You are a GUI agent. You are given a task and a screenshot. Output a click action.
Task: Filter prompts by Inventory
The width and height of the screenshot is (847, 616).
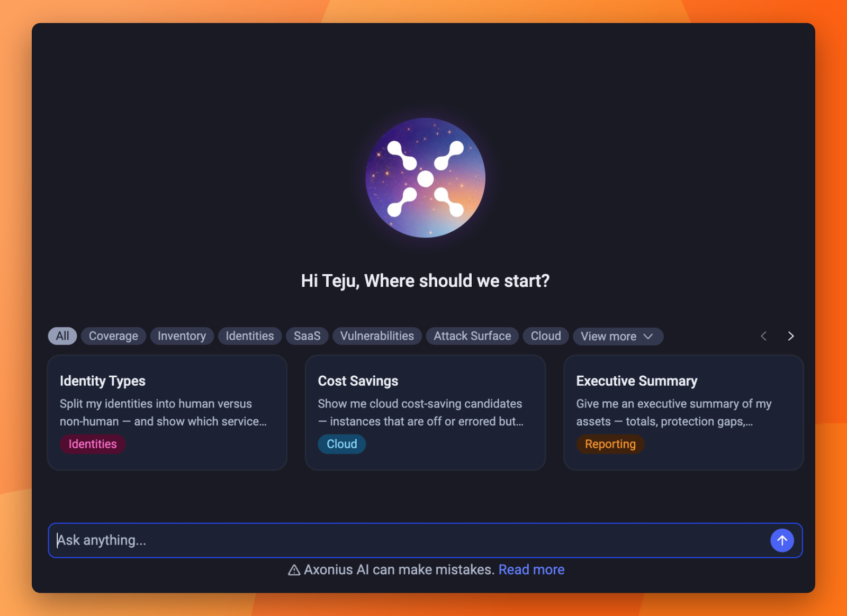182,336
